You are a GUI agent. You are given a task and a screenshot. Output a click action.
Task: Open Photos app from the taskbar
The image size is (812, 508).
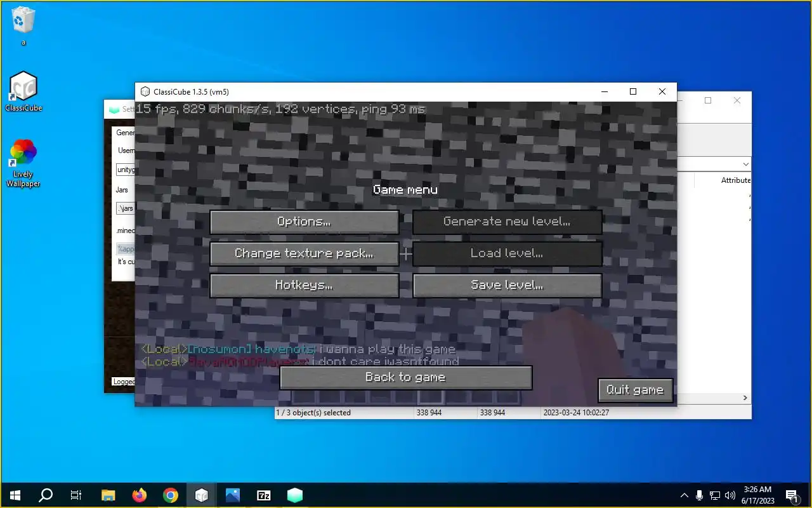tap(232, 495)
